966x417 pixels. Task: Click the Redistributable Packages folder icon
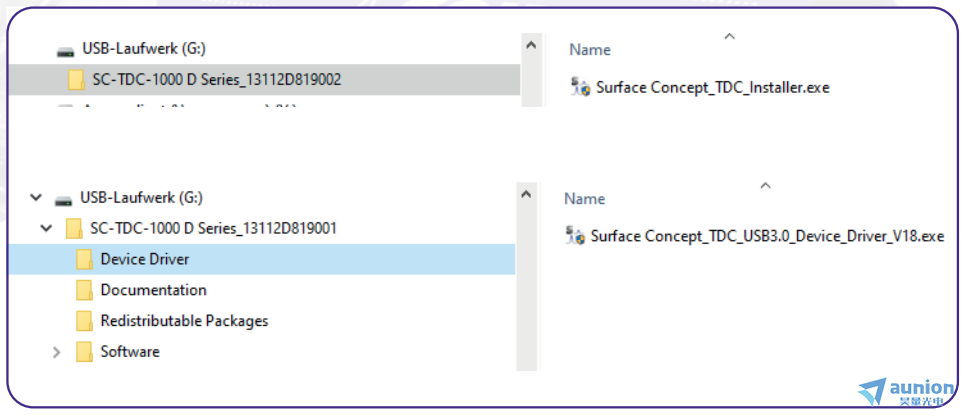click(x=84, y=321)
